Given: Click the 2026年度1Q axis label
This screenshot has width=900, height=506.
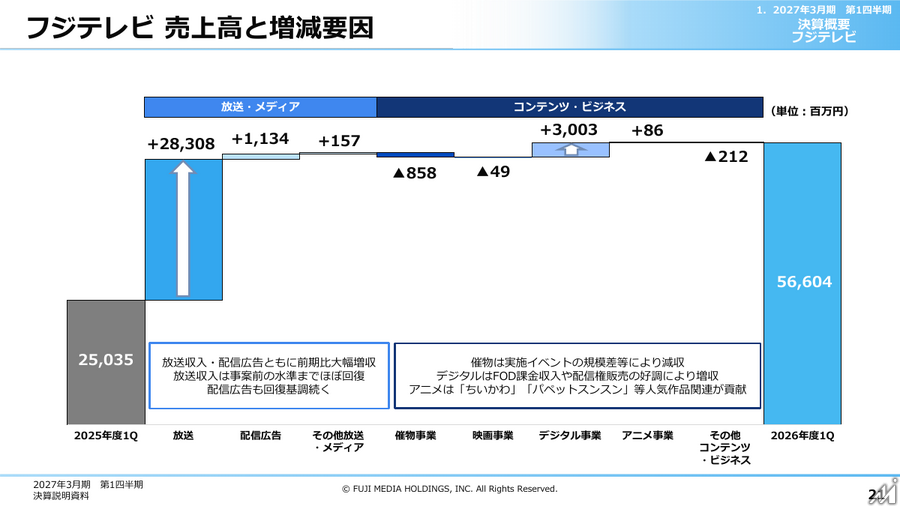Looking at the screenshot, I should click(x=802, y=435).
